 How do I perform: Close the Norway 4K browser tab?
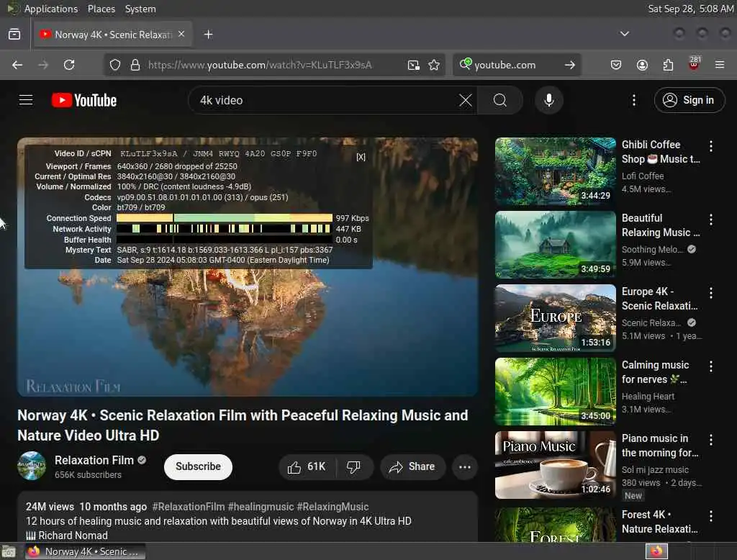[x=181, y=35]
